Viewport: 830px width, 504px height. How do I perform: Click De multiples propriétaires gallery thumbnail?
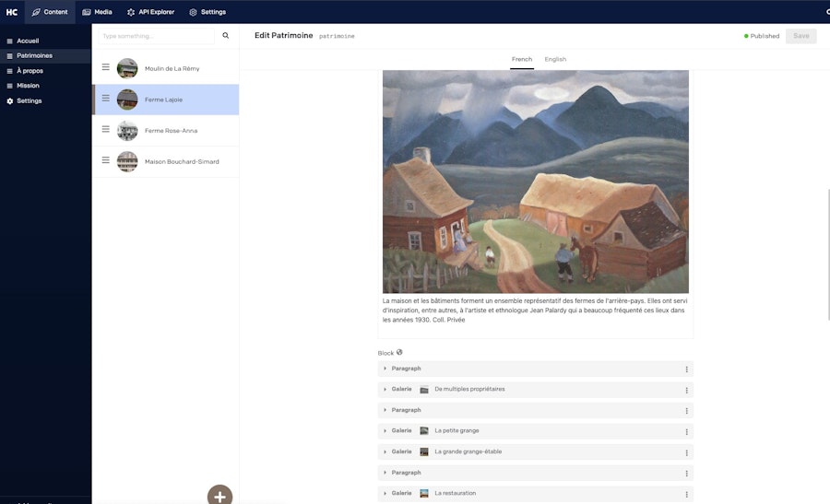click(x=424, y=390)
